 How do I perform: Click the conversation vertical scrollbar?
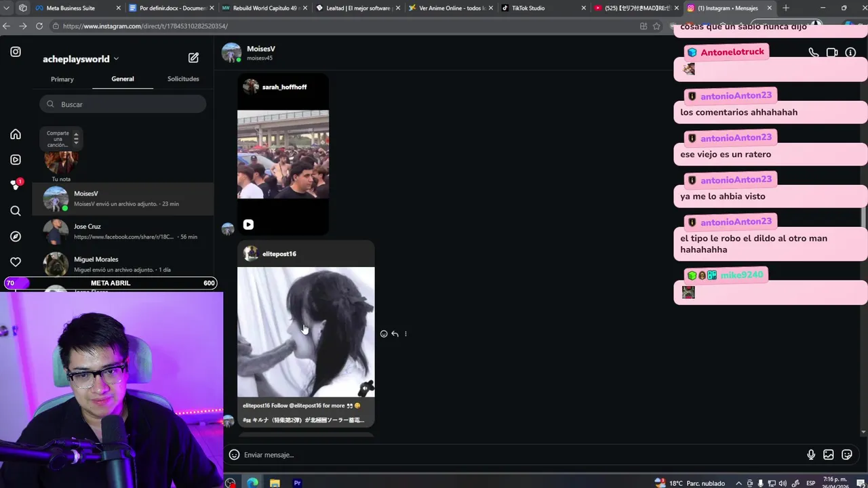pyautogui.click(x=863, y=218)
